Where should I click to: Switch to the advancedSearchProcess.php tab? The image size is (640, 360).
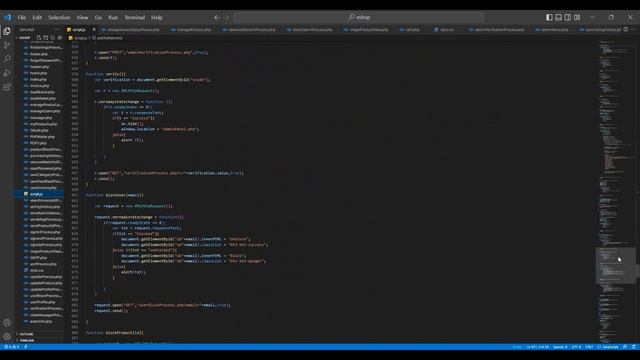249,30
